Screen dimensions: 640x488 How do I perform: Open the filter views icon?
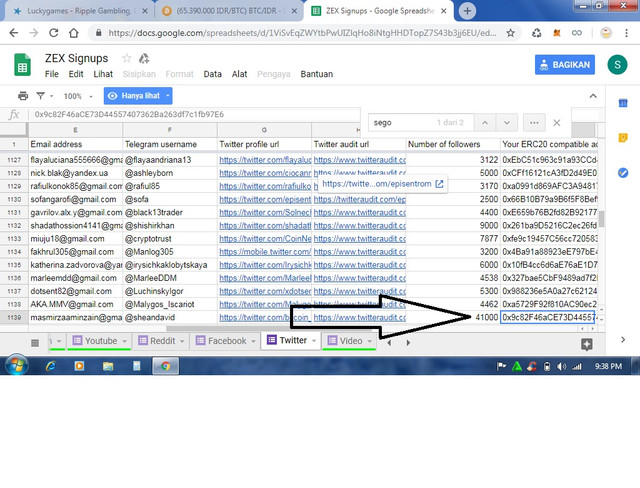click(x=40, y=96)
